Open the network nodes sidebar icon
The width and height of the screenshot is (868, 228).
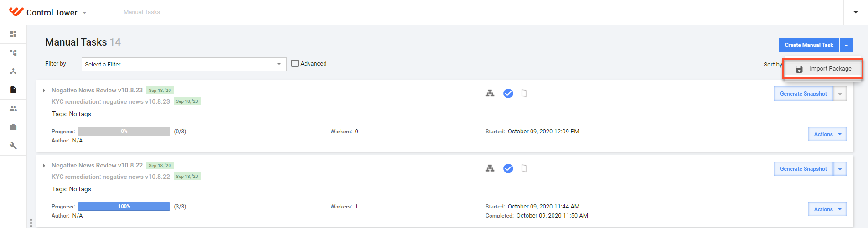tap(13, 71)
